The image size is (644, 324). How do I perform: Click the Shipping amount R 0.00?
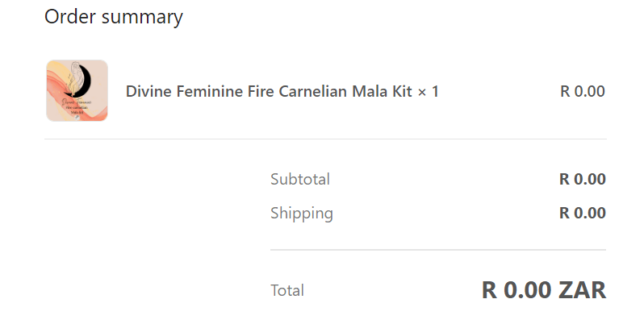click(582, 213)
